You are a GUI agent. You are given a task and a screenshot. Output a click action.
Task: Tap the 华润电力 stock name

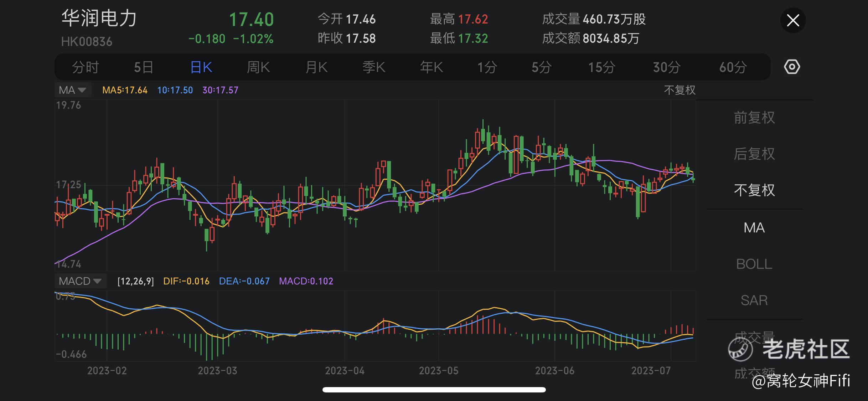(x=99, y=19)
